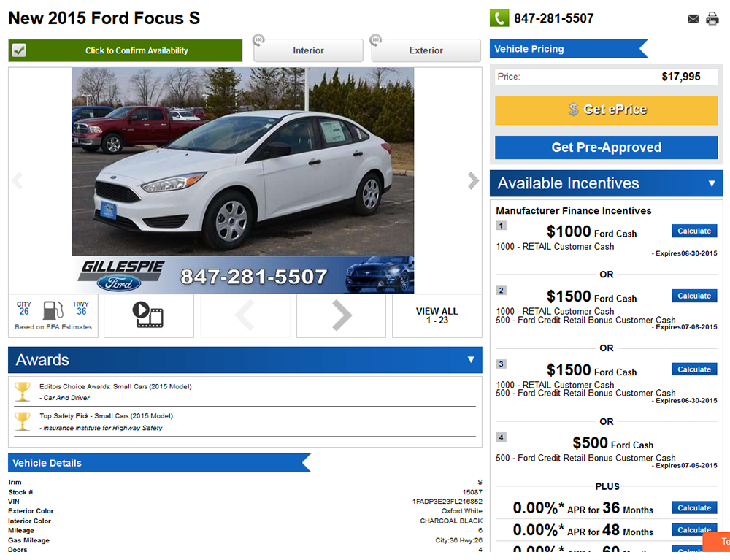Click the New 2015 Ford Focus S title
The height and width of the screenshot is (560, 730).
(104, 18)
